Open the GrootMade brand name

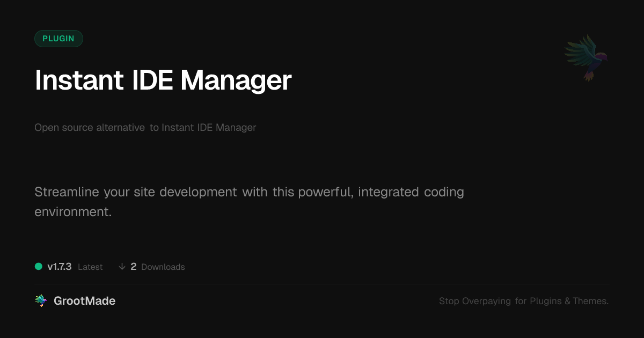84,301
